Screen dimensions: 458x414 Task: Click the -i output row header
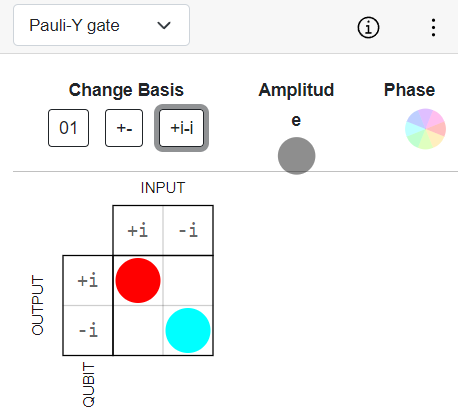click(x=88, y=330)
